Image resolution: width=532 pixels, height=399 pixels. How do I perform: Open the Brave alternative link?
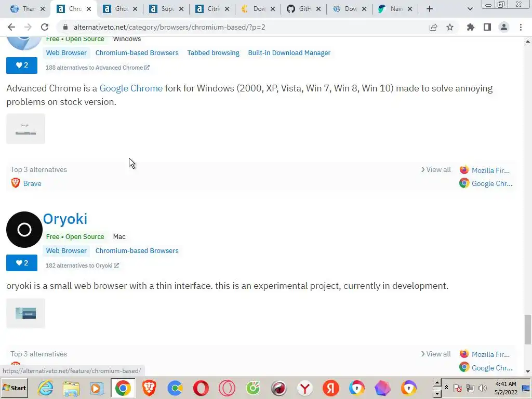(x=32, y=183)
